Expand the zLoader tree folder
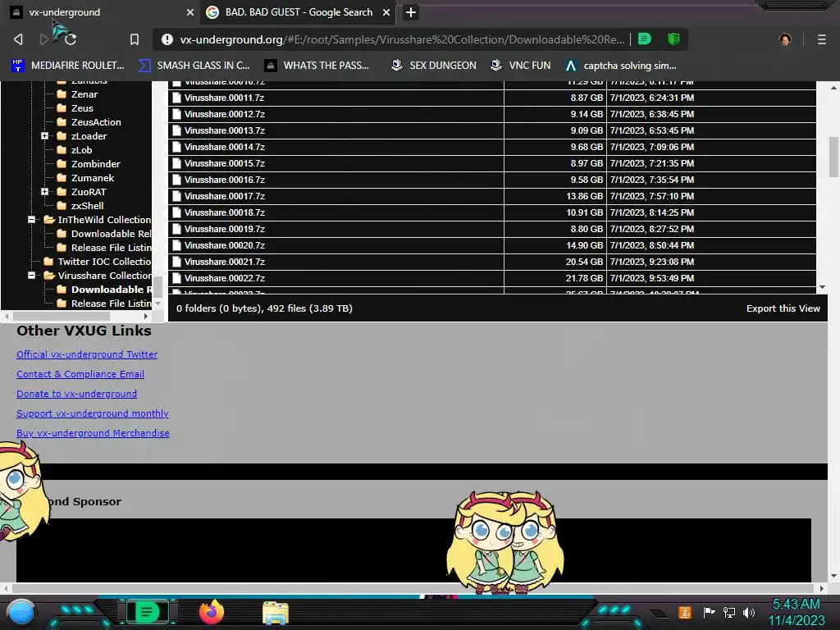 45,136
